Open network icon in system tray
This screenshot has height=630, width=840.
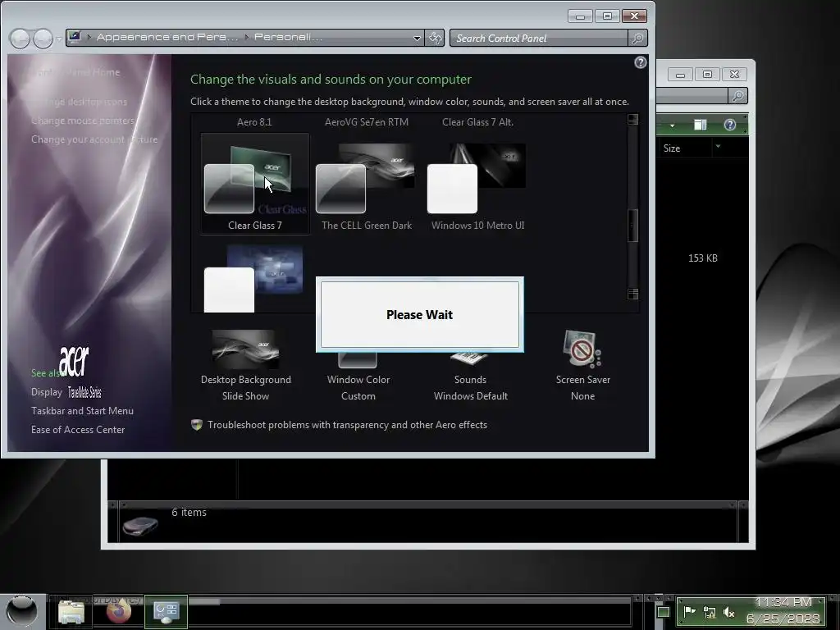pyautogui.click(x=710, y=612)
